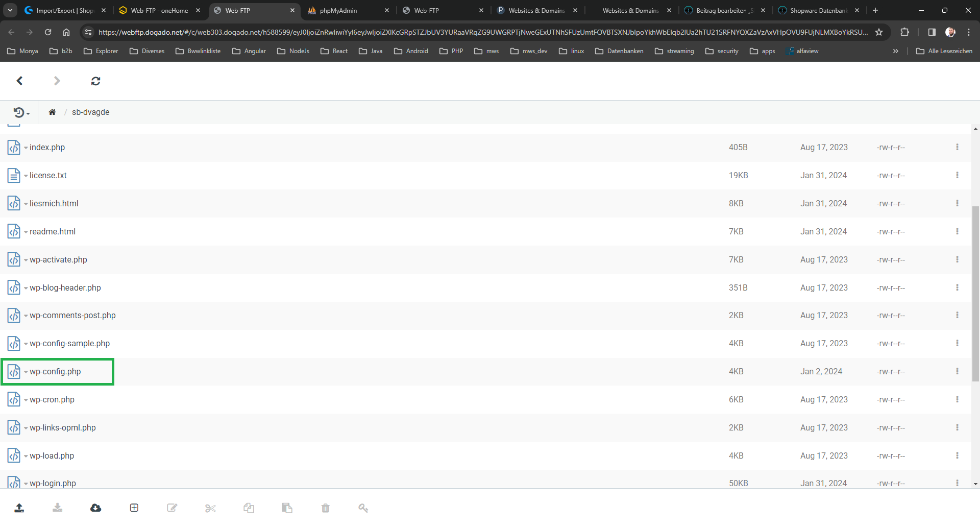Expand the dropdown arrow next to wp-config.php

tap(26, 372)
